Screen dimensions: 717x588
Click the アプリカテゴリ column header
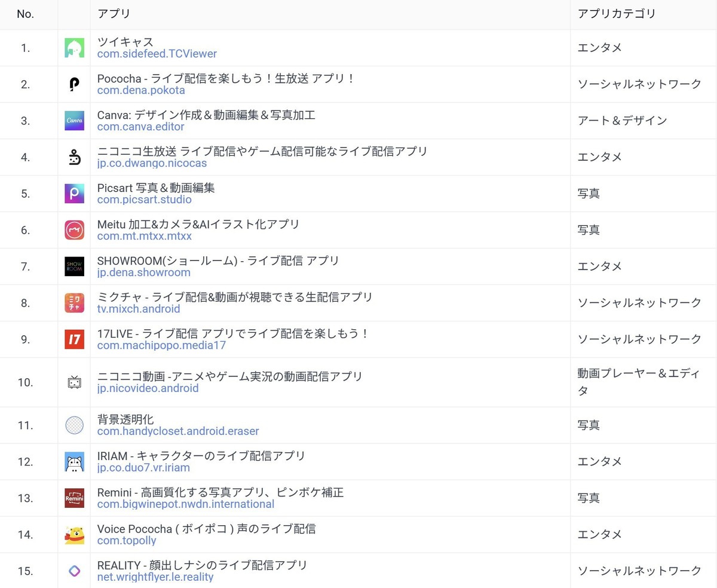(617, 14)
